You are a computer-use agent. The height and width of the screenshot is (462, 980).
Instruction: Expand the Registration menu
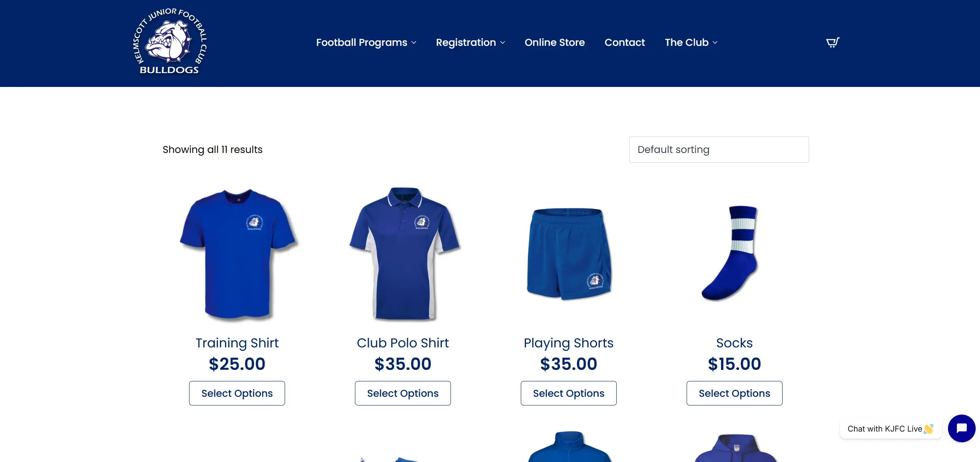pyautogui.click(x=470, y=42)
